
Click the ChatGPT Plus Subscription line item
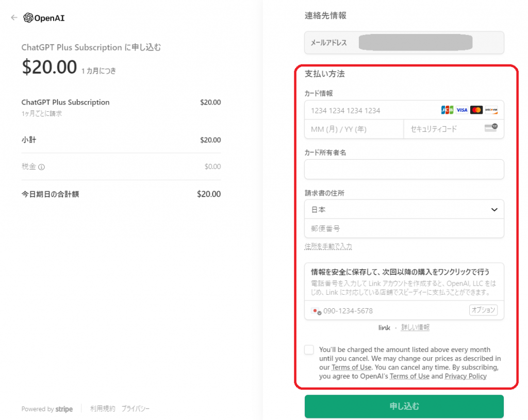(65, 103)
